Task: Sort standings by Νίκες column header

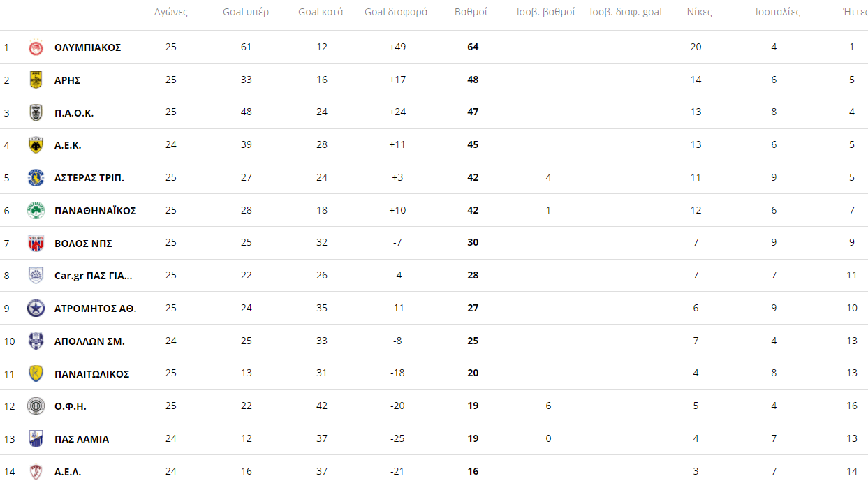Action: click(x=699, y=12)
